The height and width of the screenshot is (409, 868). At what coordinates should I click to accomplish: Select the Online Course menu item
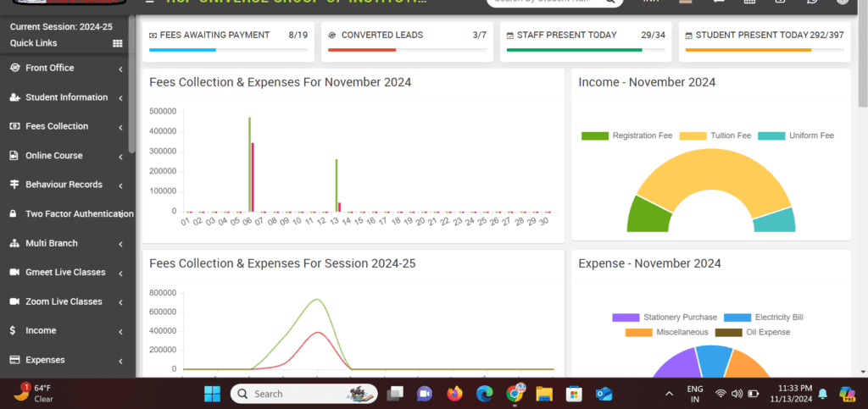54,156
